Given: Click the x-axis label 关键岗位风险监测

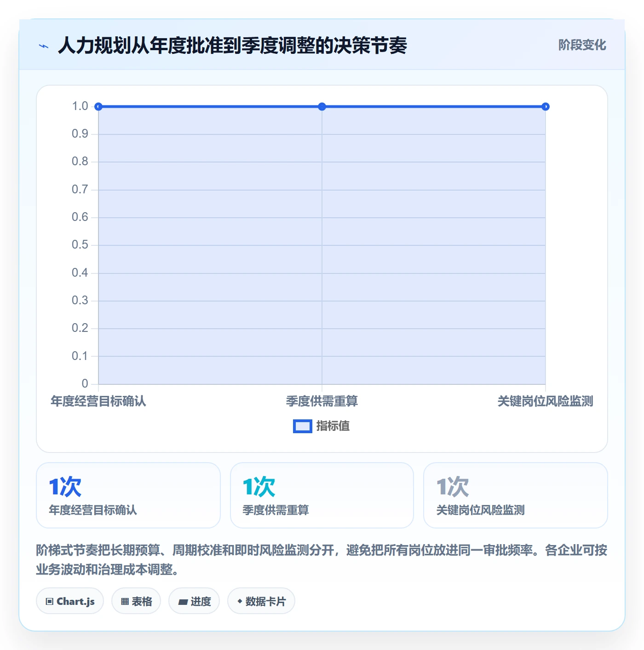Looking at the screenshot, I should tap(546, 401).
